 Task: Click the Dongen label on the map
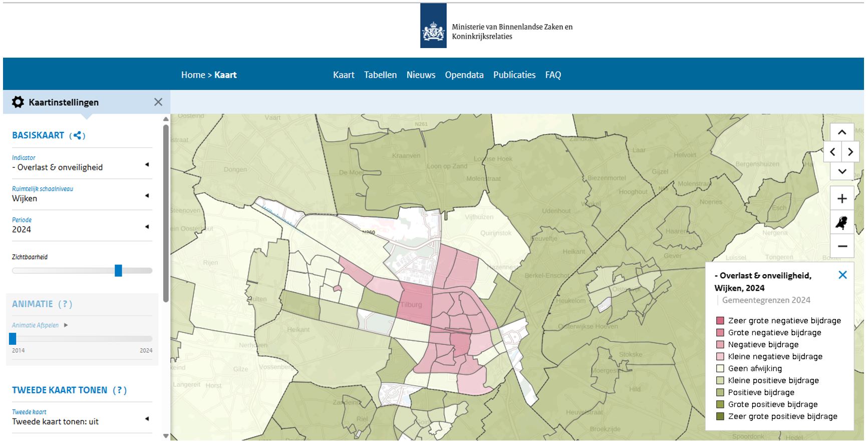pyautogui.click(x=235, y=169)
